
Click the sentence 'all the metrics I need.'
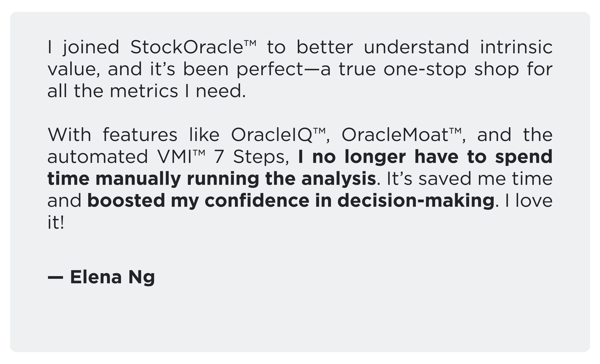pyautogui.click(x=147, y=91)
